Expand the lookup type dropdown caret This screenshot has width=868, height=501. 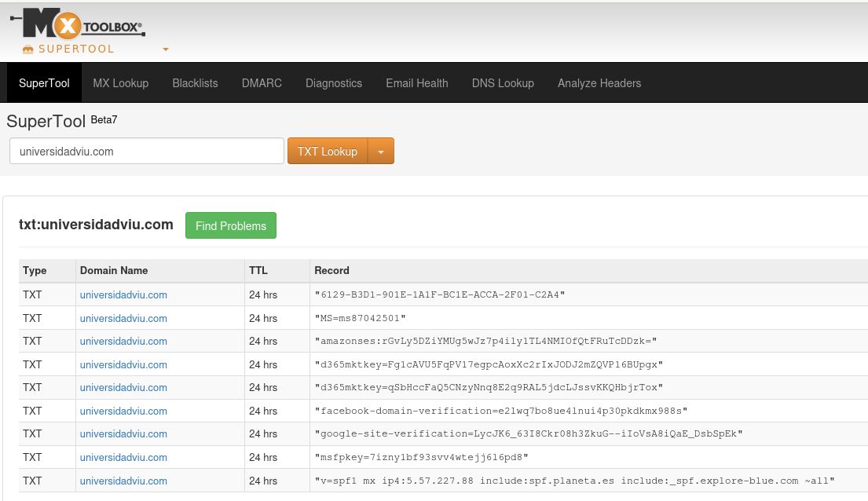tap(381, 151)
